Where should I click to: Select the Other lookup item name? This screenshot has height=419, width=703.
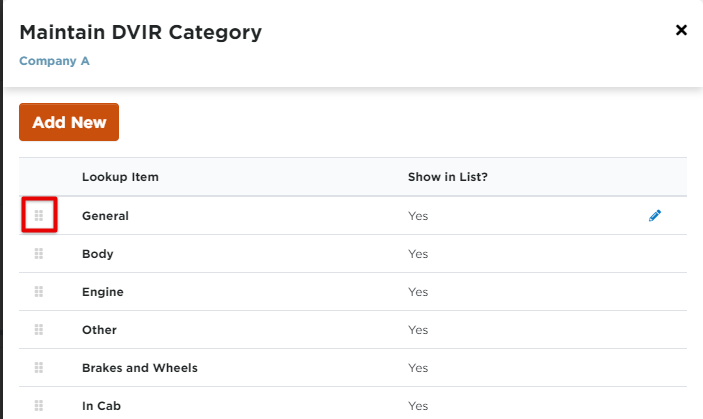pyautogui.click(x=99, y=330)
